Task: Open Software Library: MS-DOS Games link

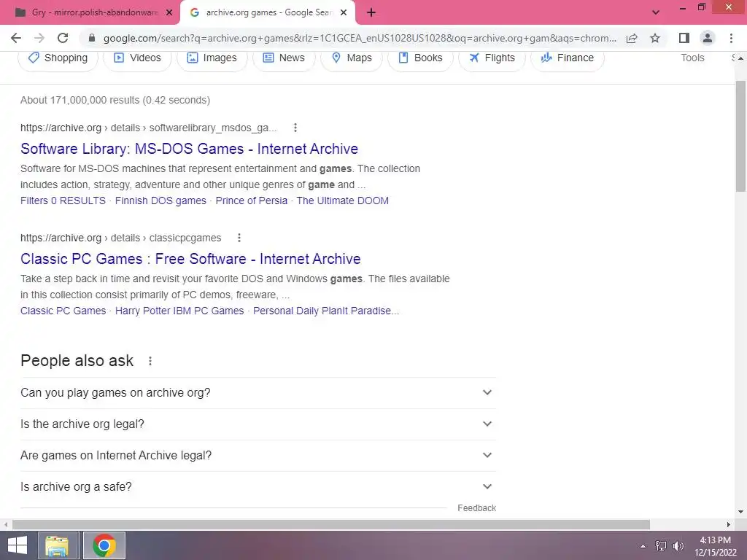Action: point(189,149)
